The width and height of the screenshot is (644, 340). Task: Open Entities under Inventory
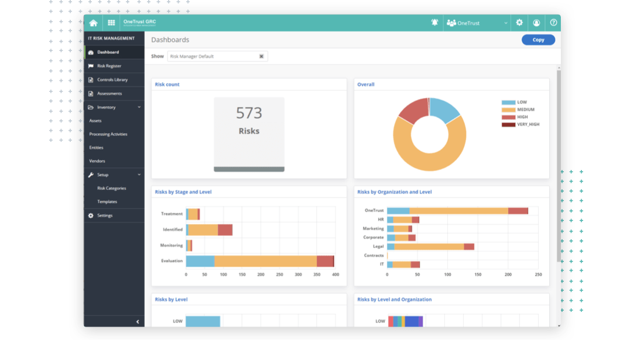click(96, 148)
